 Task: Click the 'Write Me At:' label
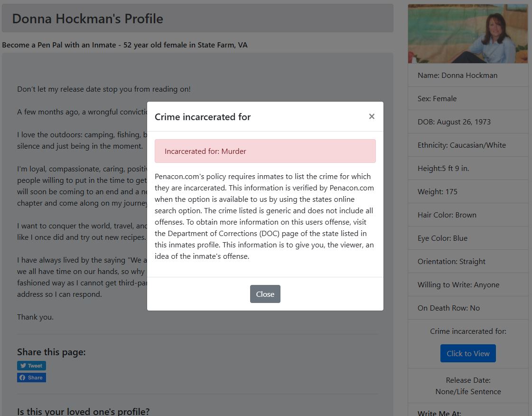point(439,413)
